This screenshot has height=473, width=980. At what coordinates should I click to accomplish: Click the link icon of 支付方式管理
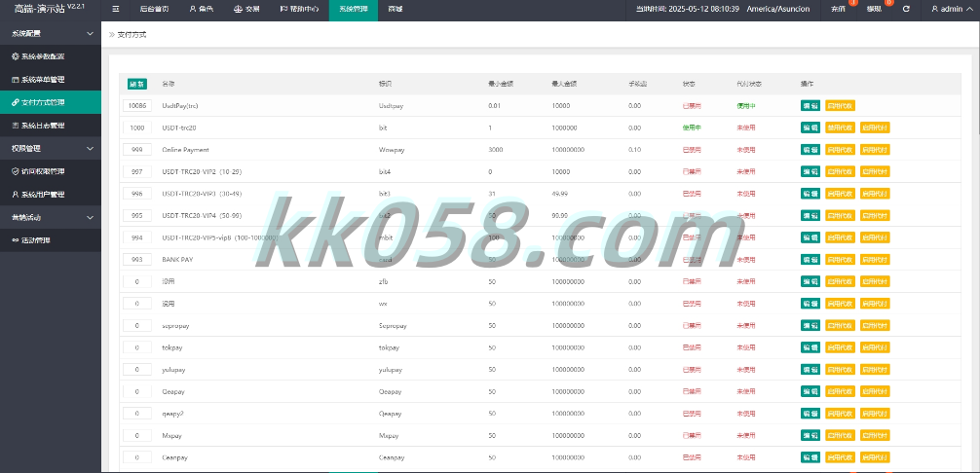pyautogui.click(x=16, y=102)
